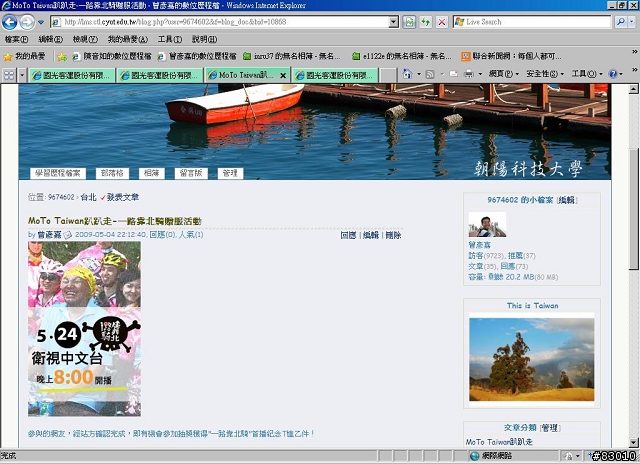Screen dimensions: 640x464
Task: Click the blank new tab button
Action: pos(388,75)
